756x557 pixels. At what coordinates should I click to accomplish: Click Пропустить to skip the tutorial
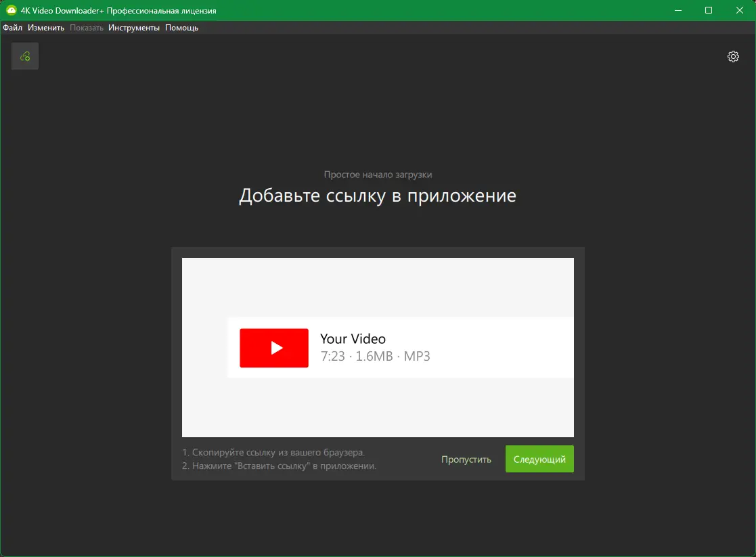pyautogui.click(x=466, y=459)
